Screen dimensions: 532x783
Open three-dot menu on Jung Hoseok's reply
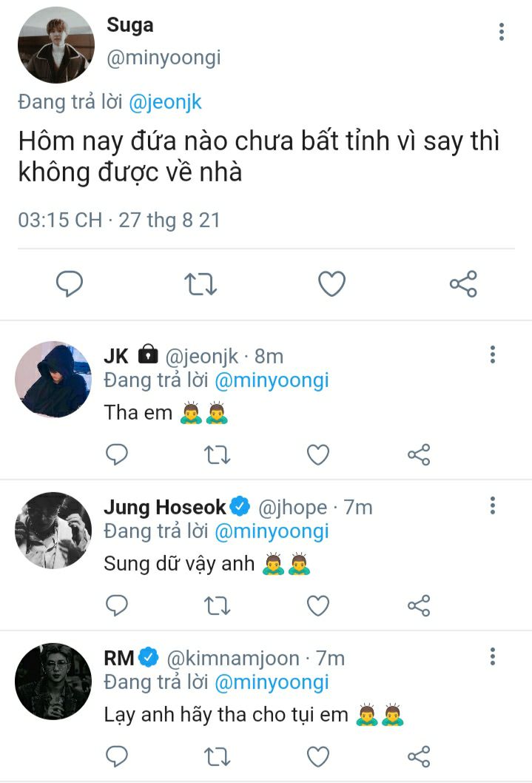coord(493,505)
